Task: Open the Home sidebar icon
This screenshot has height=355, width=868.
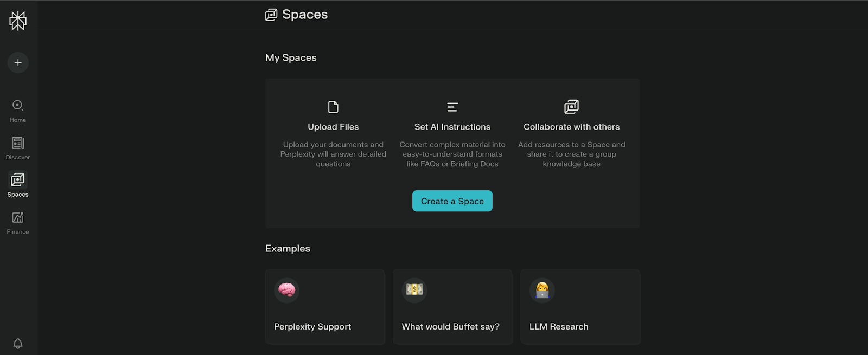Action: (x=18, y=106)
